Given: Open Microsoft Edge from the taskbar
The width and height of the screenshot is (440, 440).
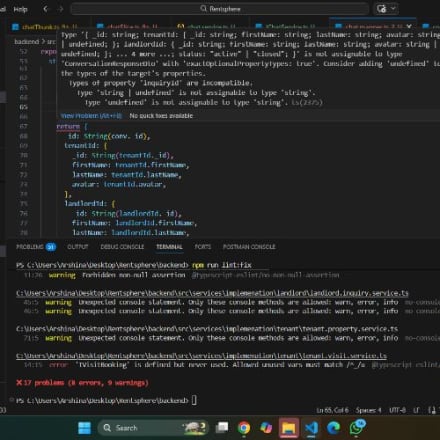Looking at the screenshot, I should (333, 428).
